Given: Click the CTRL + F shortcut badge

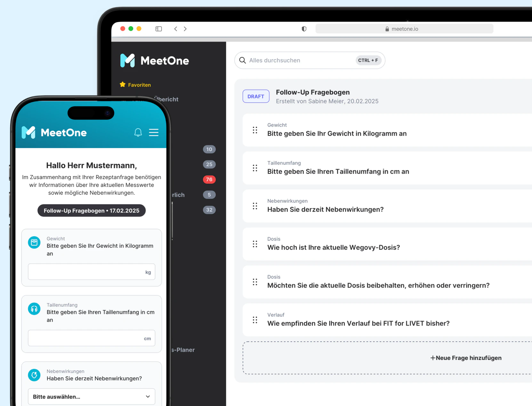Looking at the screenshot, I should click(368, 60).
